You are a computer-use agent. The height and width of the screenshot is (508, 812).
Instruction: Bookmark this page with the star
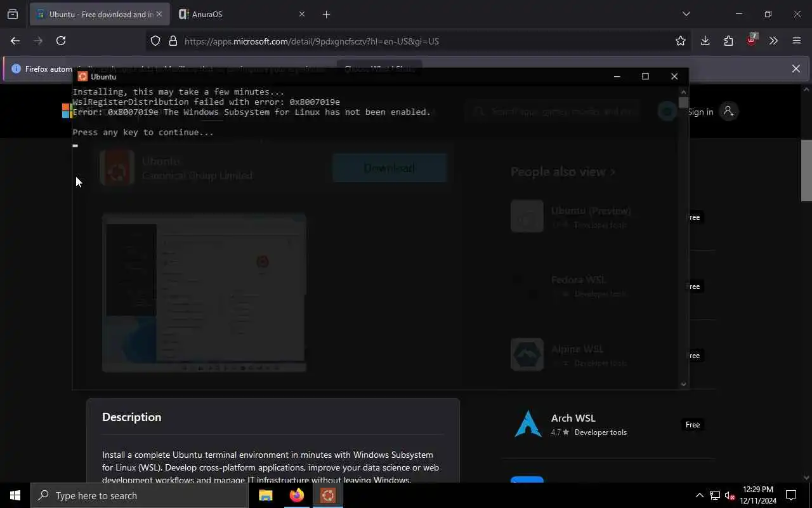click(x=681, y=41)
